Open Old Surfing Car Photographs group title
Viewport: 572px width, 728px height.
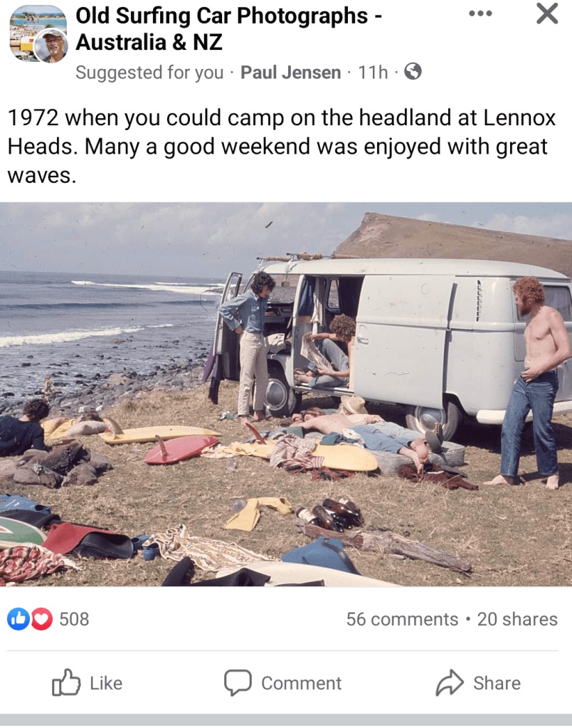click(x=229, y=28)
